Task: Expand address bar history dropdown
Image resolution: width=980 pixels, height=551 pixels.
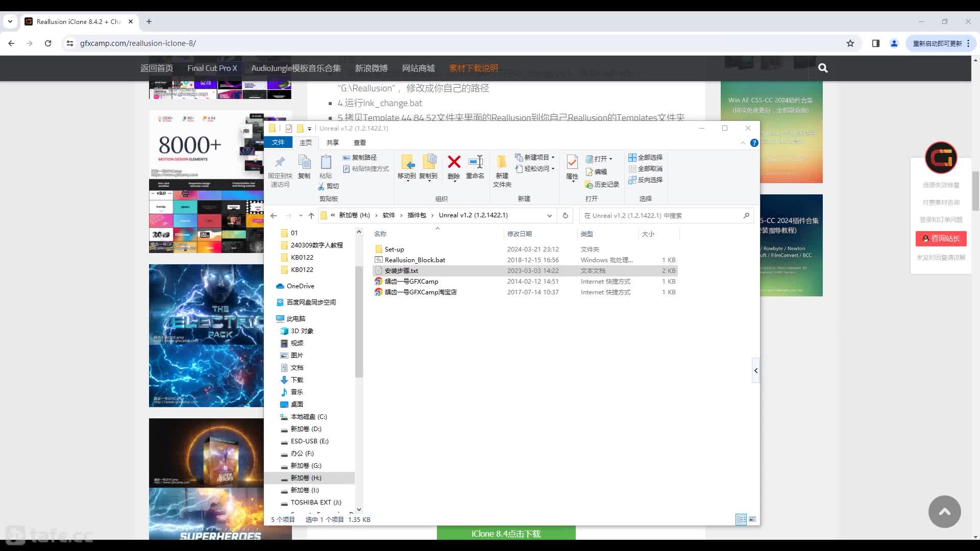Action: pyautogui.click(x=550, y=215)
